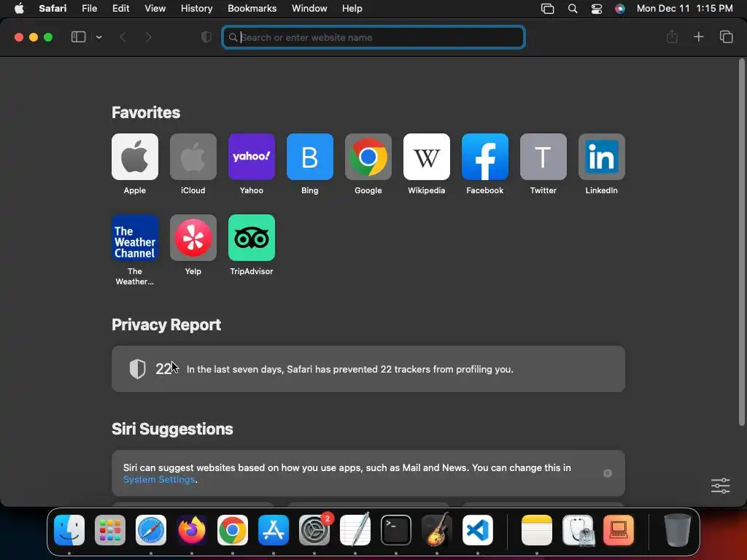747x560 pixels.
Task: Open The Weather Channel favorite
Action: click(x=135, y=238)
